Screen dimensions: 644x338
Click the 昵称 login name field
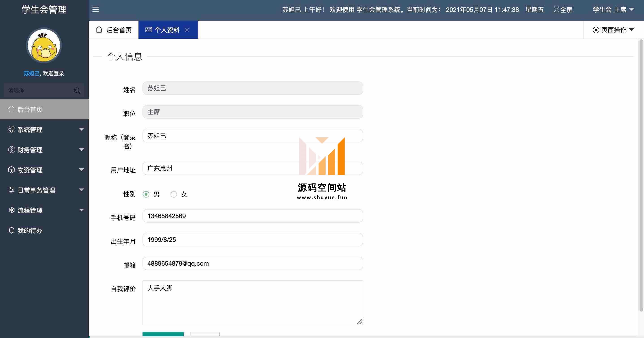253,136
